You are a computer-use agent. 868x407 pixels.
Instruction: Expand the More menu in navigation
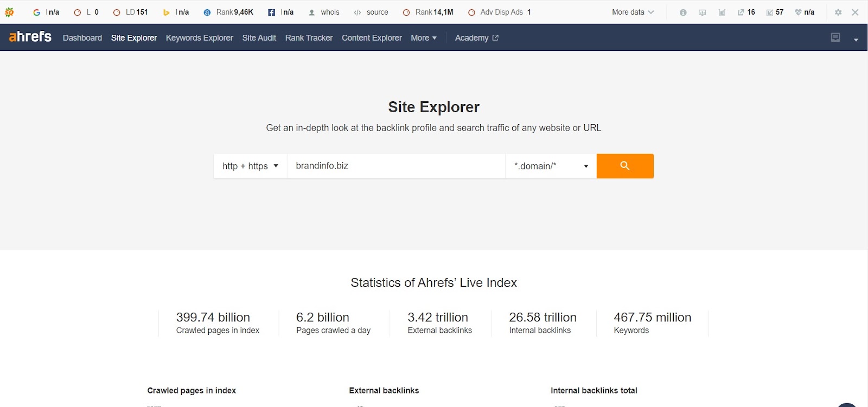[424, 37]
